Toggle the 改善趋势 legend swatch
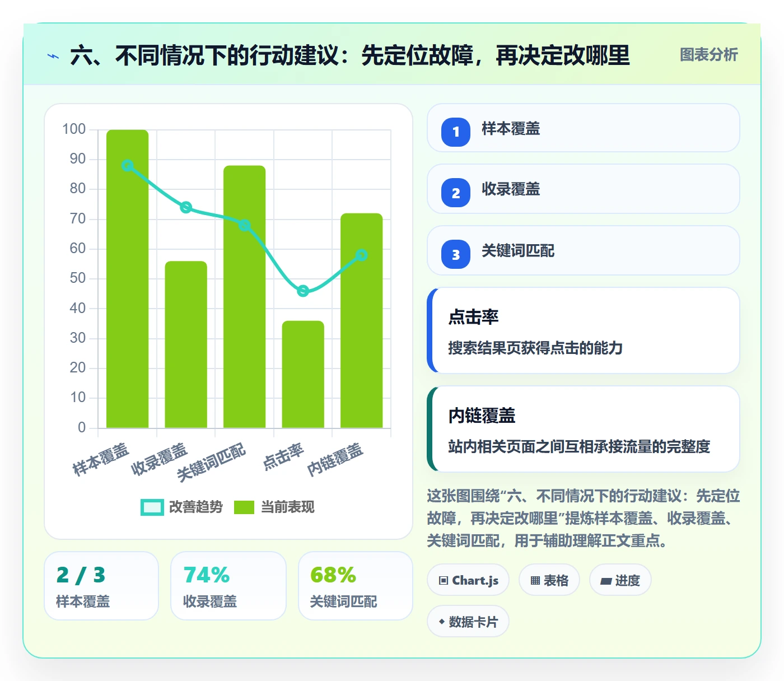 click(152, 507)
